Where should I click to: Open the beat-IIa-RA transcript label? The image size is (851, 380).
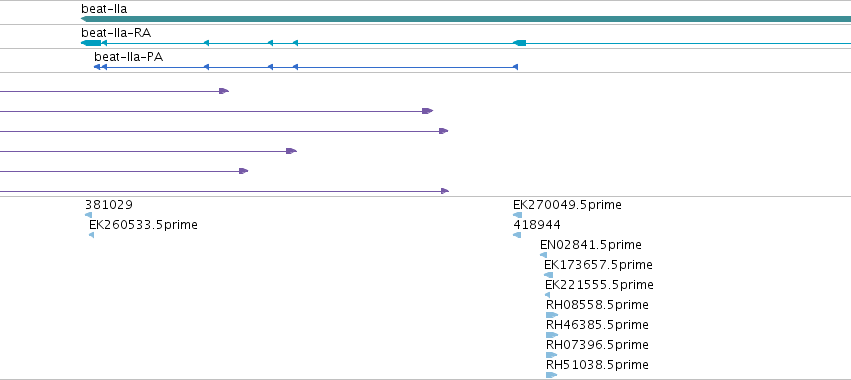pyautogui.click(x=116, y=33)
